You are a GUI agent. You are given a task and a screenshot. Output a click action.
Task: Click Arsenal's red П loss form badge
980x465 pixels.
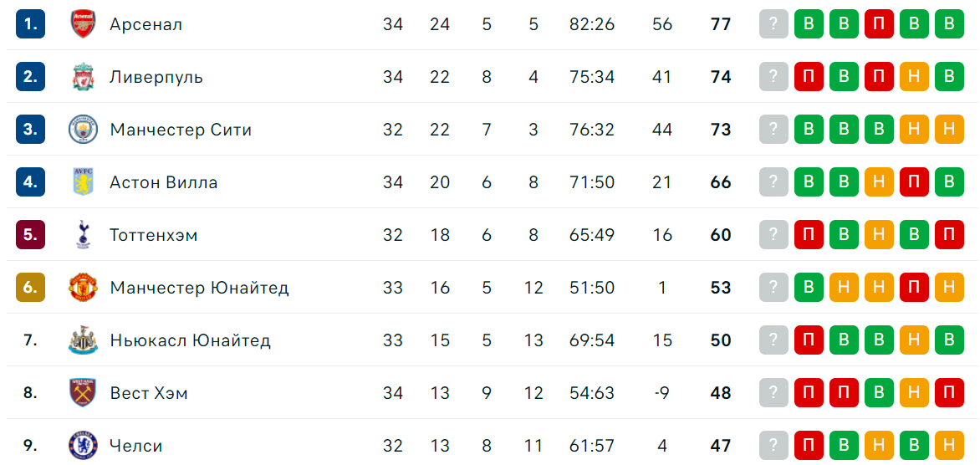click(x=880, y=24)
